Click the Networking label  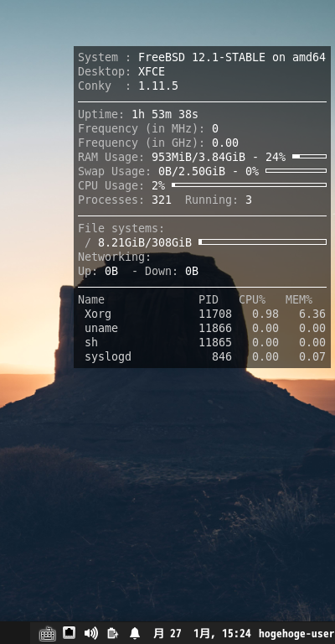click(115, 257)
